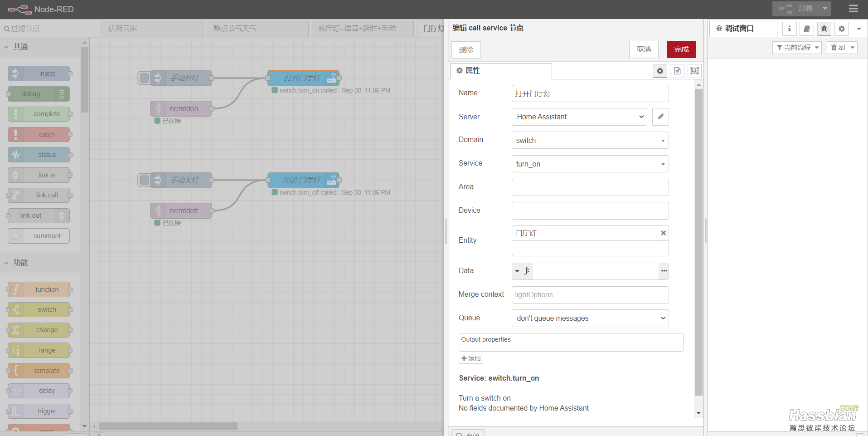
Task: Collapse the 共通 palette category
Action: (40, 47)
